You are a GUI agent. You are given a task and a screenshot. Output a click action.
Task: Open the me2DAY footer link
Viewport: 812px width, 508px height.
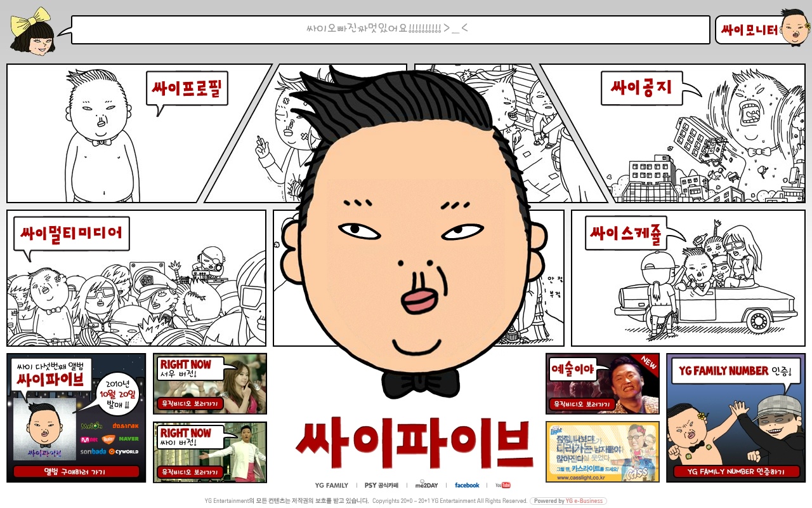point(426,485)
